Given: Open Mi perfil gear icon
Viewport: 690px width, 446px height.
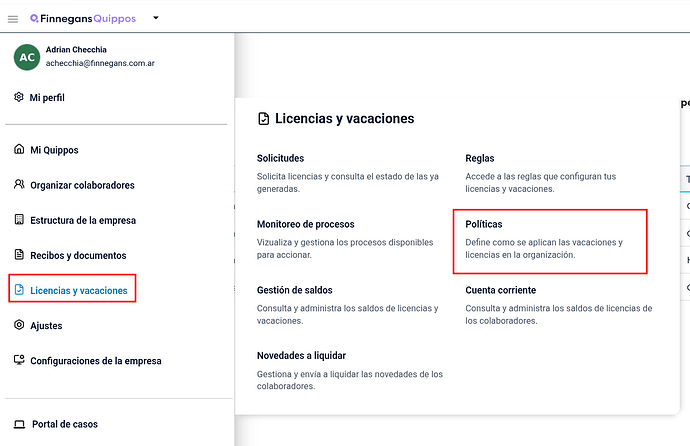Looking at the screenshot, I should tap(18, 97).
